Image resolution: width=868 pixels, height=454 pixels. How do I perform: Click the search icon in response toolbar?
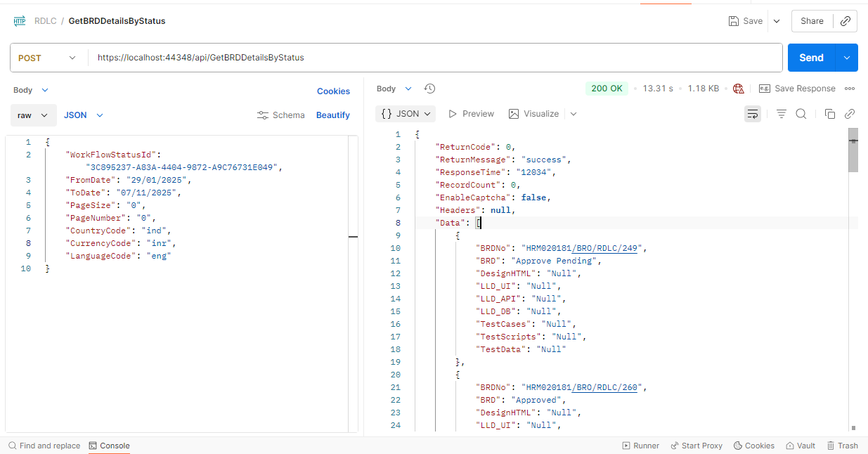point(801,114)
